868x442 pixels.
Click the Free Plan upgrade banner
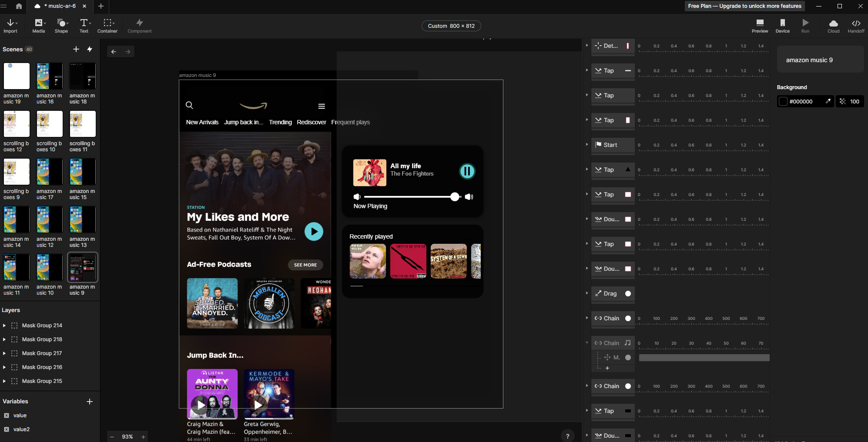(744, 6)
